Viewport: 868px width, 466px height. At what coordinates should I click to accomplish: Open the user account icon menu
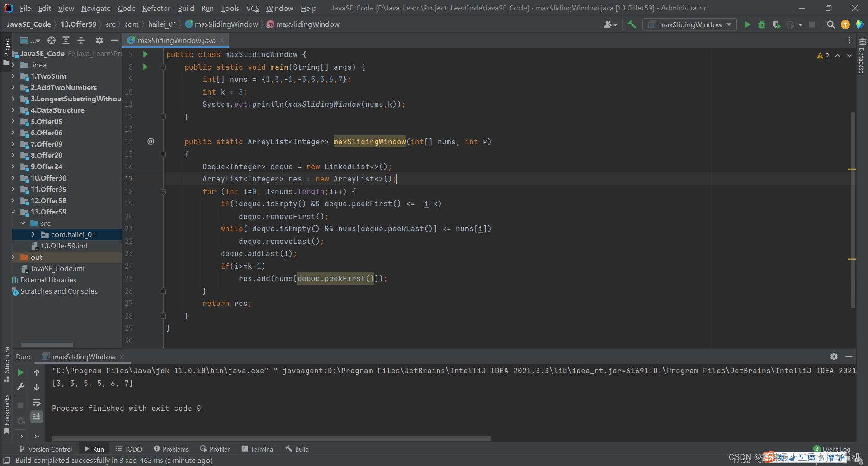610,24
